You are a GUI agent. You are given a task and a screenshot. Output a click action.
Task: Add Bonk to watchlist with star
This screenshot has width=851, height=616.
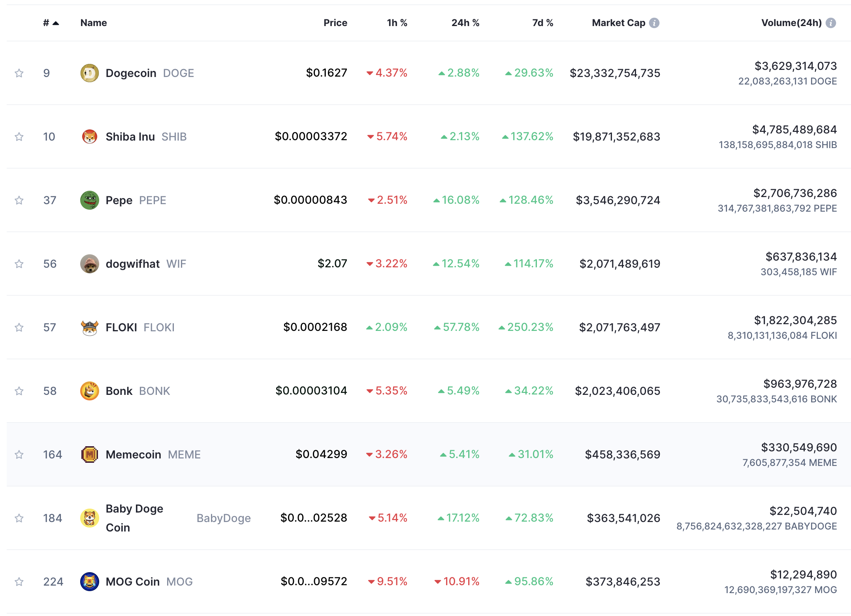pyautogui.click(x=19, y=391)
